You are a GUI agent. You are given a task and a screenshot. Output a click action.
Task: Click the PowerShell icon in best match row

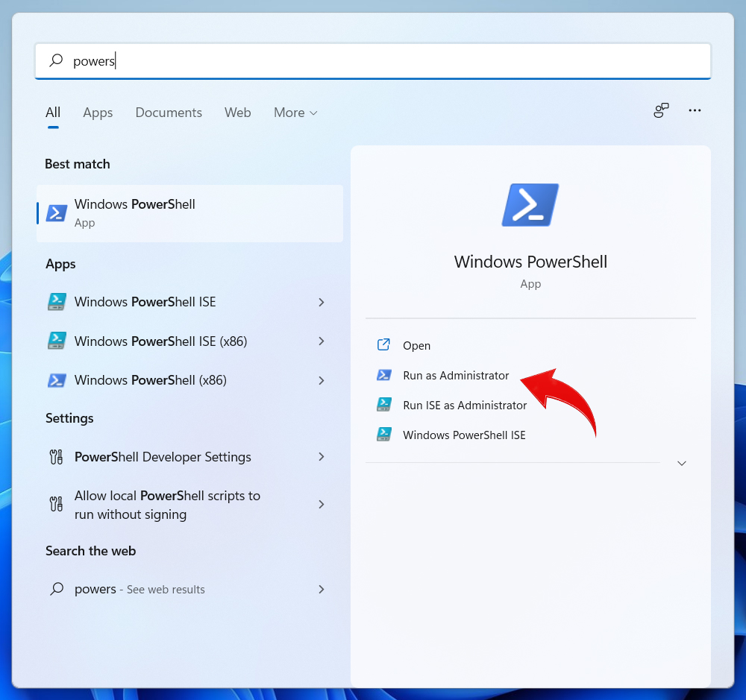point(57,213)
